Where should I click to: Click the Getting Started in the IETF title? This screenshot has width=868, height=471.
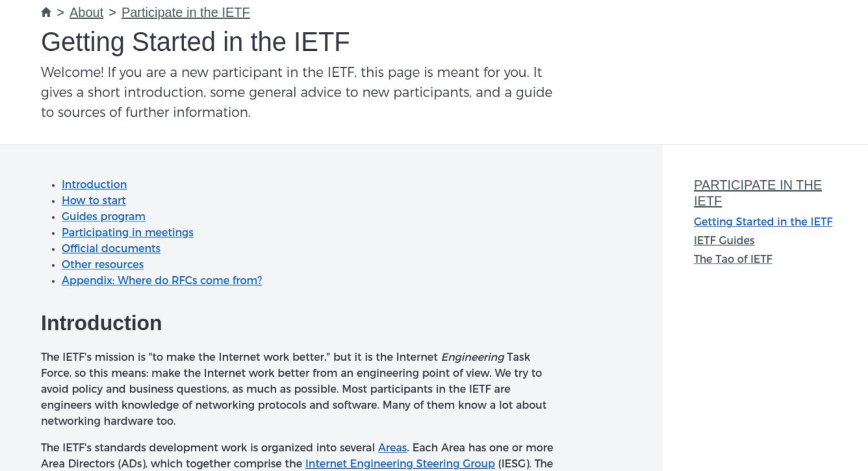tap(196, 42)
